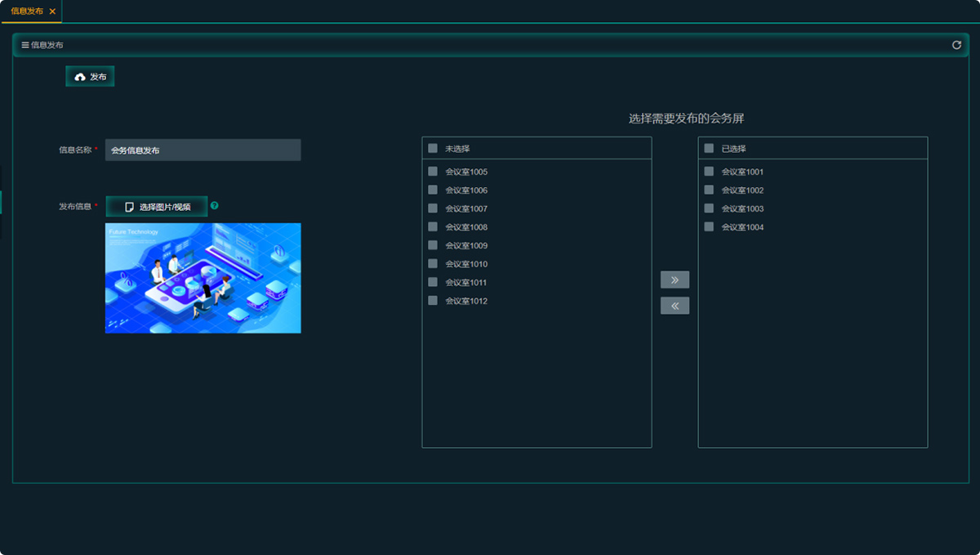Viewport: 980px width, 555px height.
Task: Check the 会议室1002 checkbox
Action: click(709, 190)
